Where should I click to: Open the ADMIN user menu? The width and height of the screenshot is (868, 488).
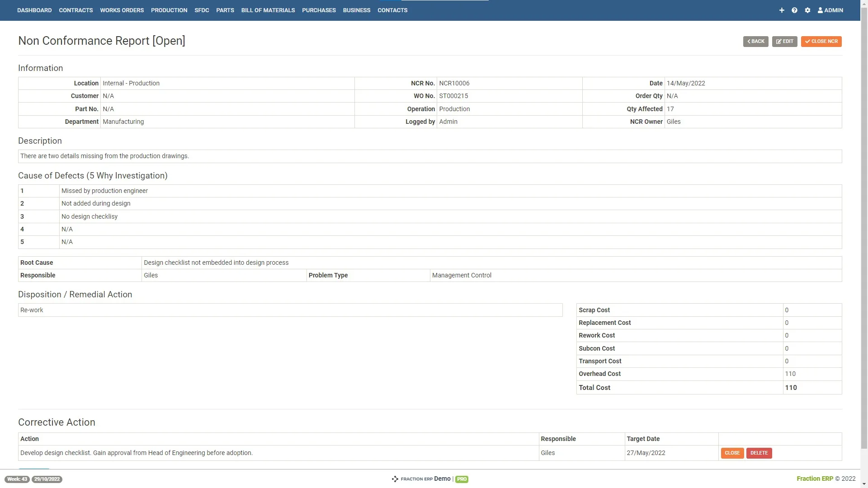(x=830, y=10)
